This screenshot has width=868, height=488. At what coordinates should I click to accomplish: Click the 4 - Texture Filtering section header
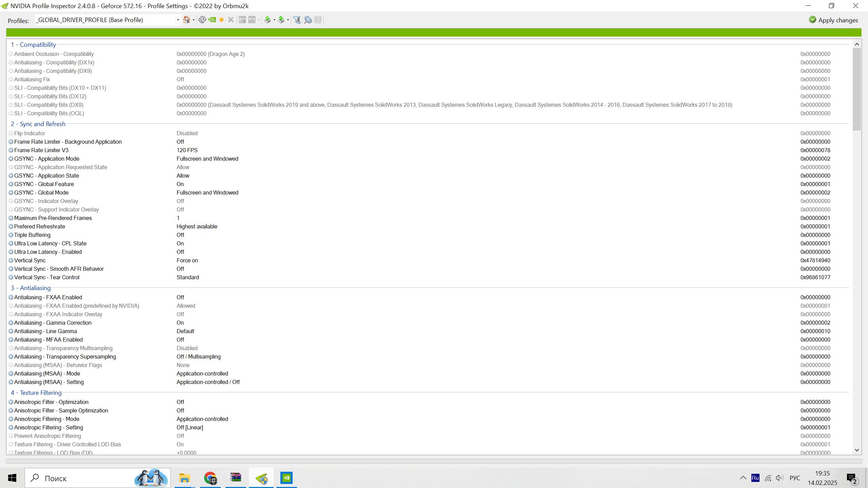(x=36, y=392)
